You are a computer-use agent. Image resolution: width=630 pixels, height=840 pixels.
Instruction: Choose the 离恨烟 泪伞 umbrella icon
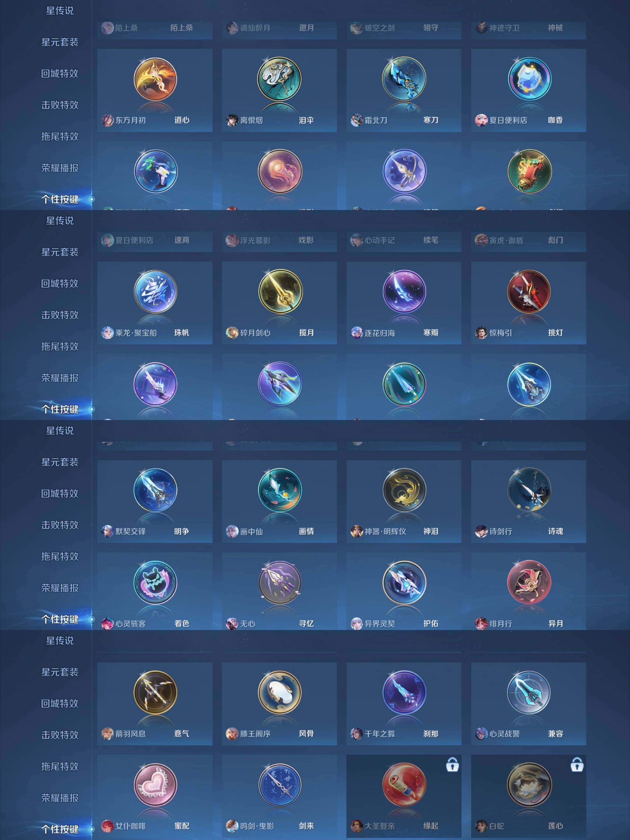point(279,79)
